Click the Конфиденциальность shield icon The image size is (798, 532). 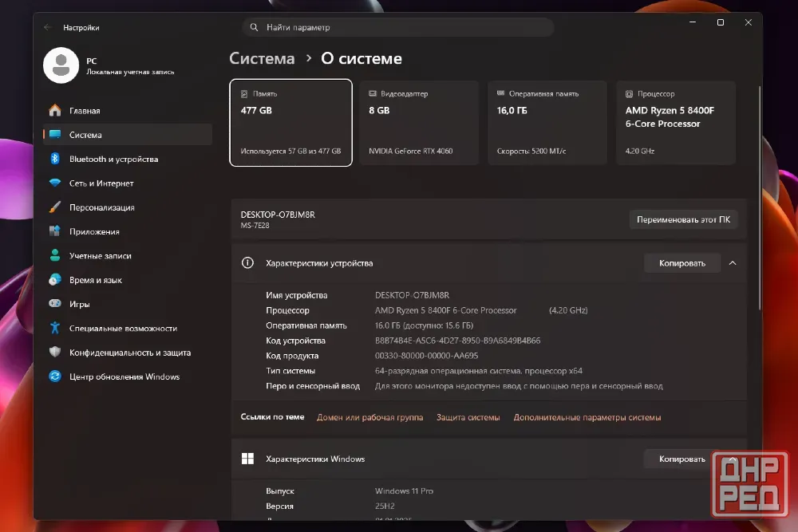55,352
